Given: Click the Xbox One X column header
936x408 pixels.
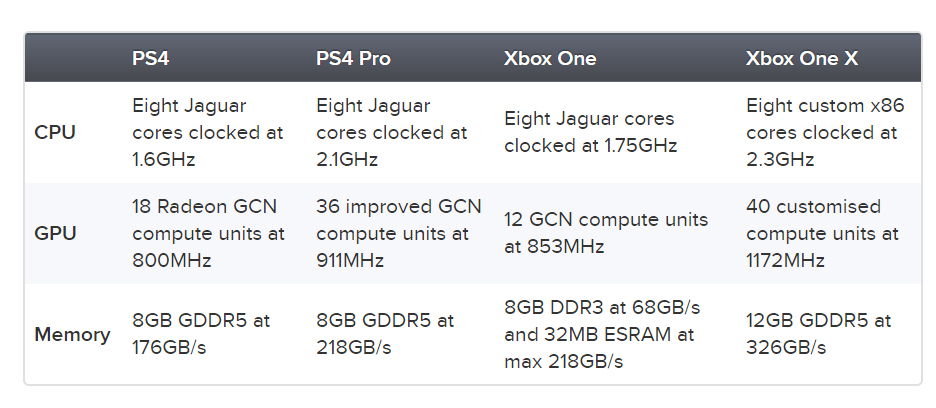Looking at the screenshot, I should (802, 58).
